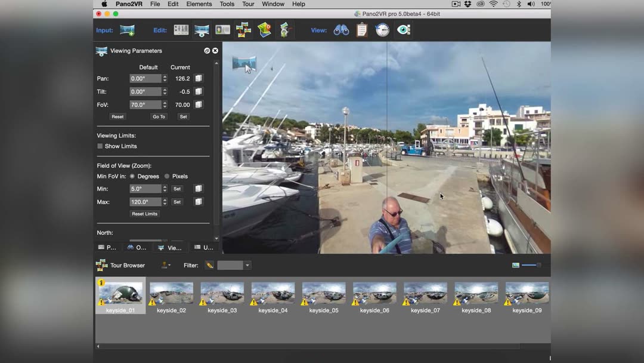Enable the Show Limits checkbox
This screenshot has width=644, height=363.
pos(100,146)
